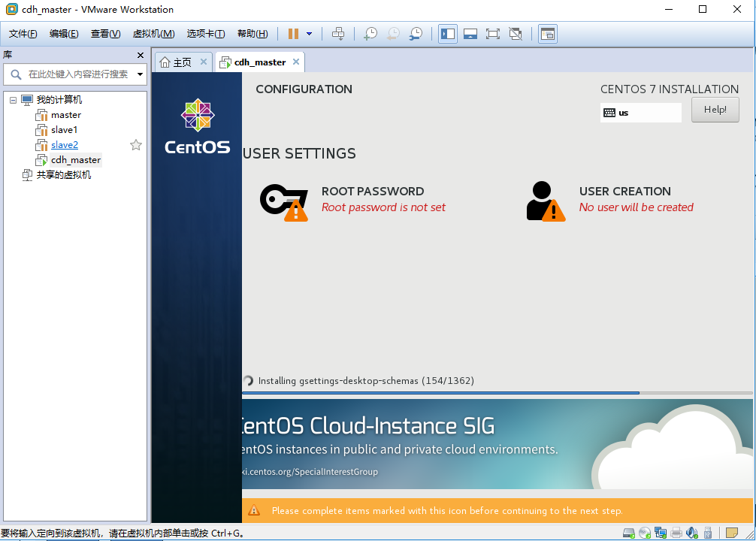Open ROOT PASSWORD settings
This screenshot has height=541, width=756.
tap(373, 192)
